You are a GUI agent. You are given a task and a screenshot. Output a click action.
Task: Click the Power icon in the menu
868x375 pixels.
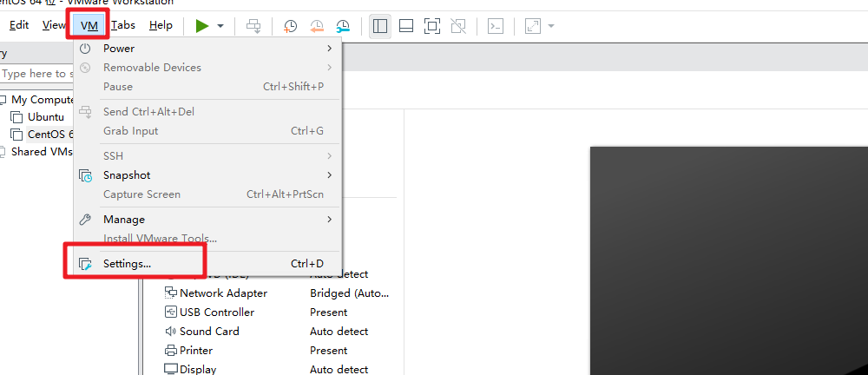(85, 49)
